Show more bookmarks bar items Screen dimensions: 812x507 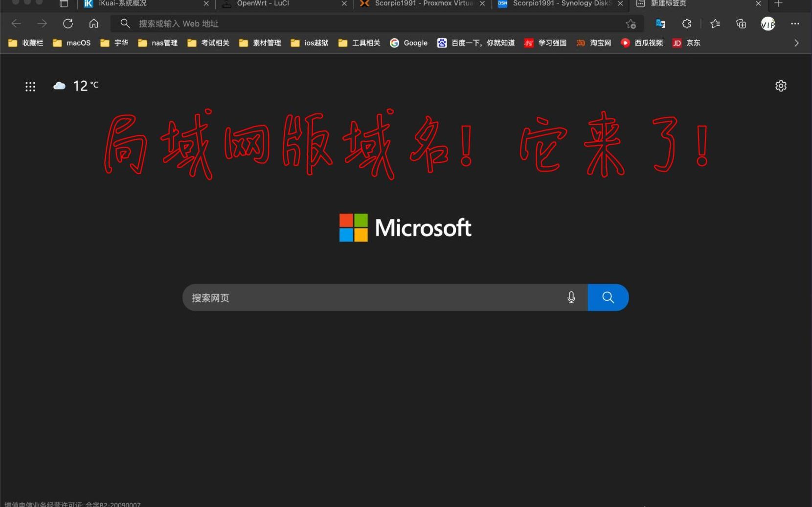coord(796,43)
